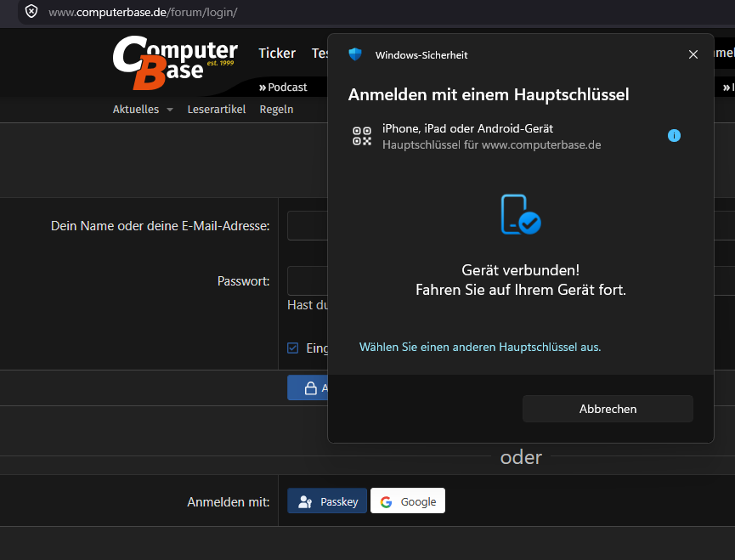Viewport: 735px width, 560px height.
Task: Toggle the stay logged in checkbox
Action: pos(292,348)
